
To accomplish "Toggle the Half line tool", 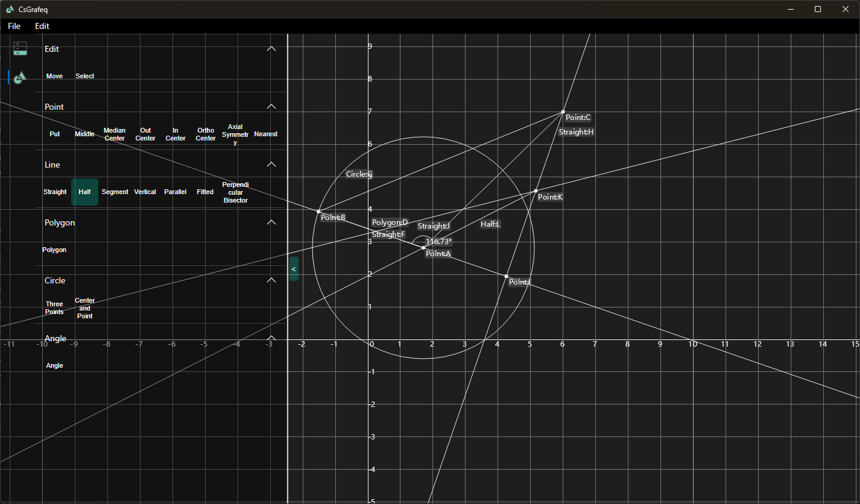I will point(84,192).
